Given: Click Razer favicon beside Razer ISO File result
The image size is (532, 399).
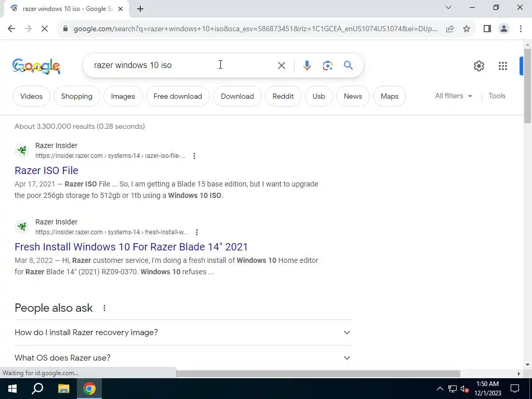Looking at the screenshot, I should tap(22, 150).
